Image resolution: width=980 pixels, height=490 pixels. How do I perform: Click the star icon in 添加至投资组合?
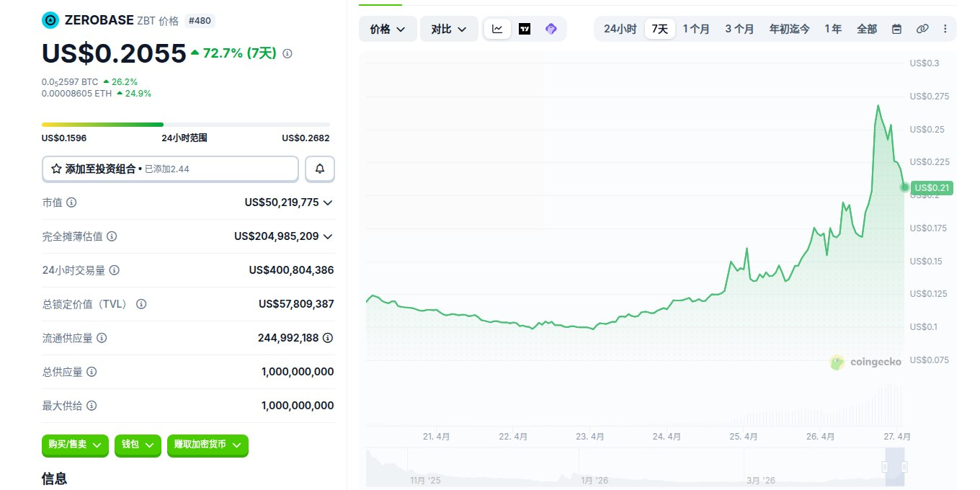56,169
